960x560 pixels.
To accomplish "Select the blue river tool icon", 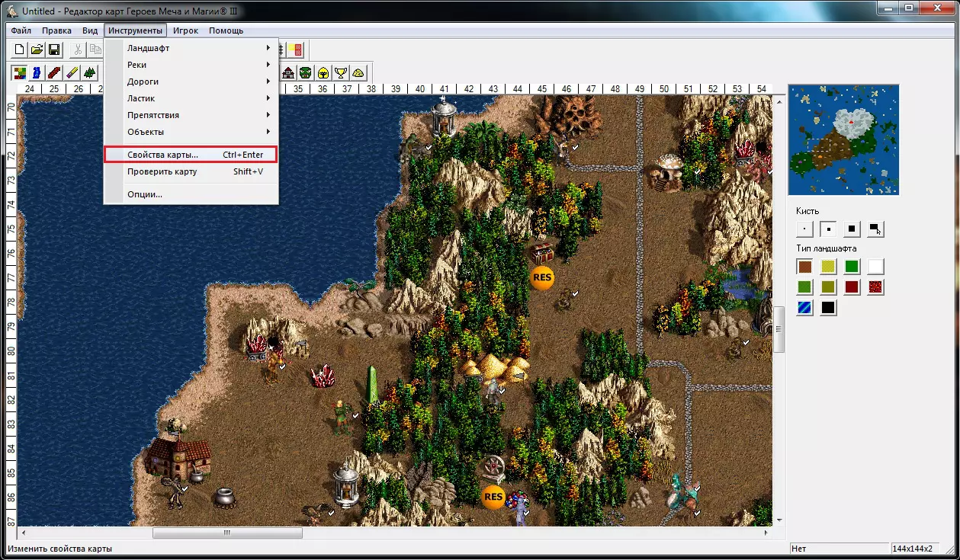I will (x=37, y=73).
